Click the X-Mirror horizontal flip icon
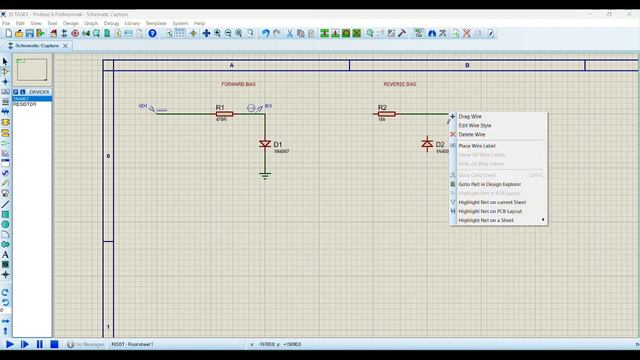The width and height of the screenshot is (640, 360). coord(5,321)
